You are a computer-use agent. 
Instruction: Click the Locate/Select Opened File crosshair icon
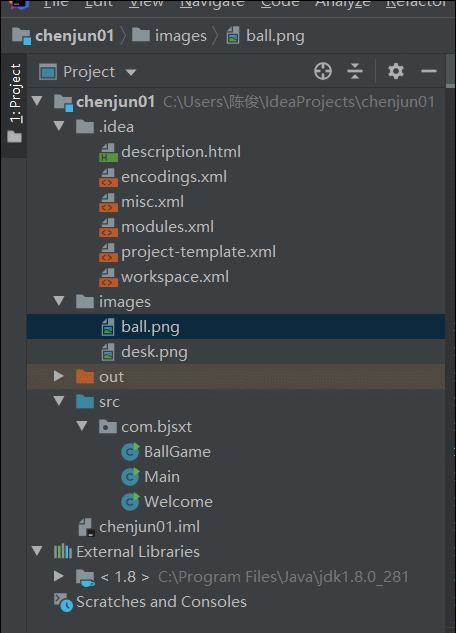click(323, 71)
